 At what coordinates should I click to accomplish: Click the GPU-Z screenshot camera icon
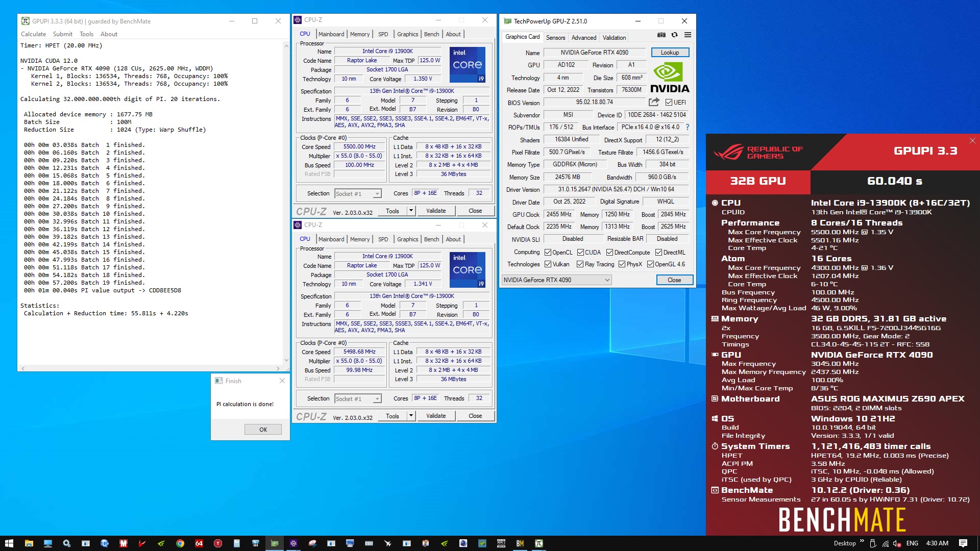(x=661, y=35)
